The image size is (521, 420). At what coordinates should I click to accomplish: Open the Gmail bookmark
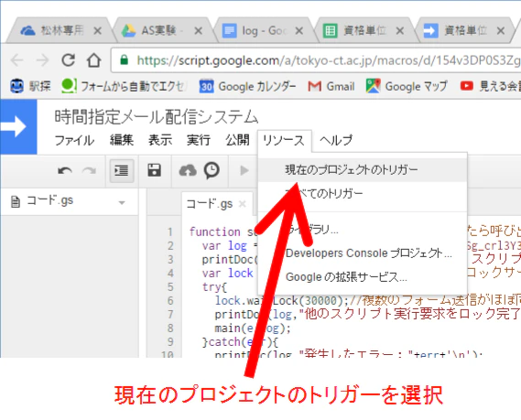pos(331,86)
